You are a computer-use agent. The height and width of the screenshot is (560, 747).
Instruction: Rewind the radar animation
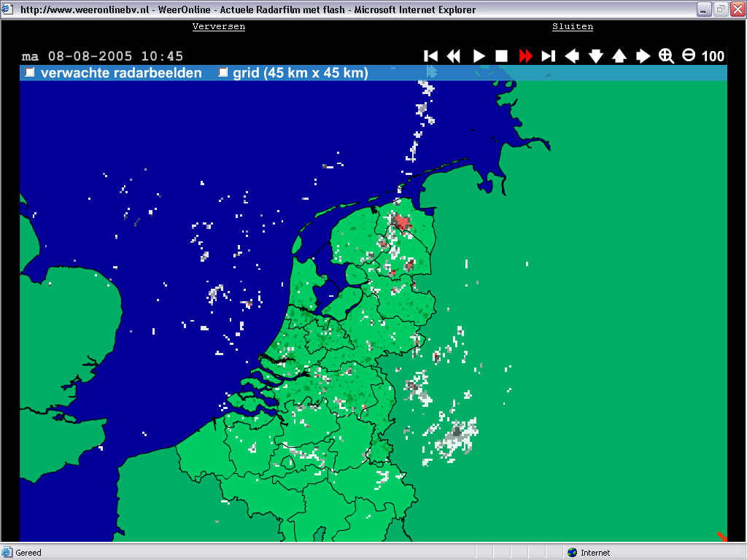[x=454, y=56]
